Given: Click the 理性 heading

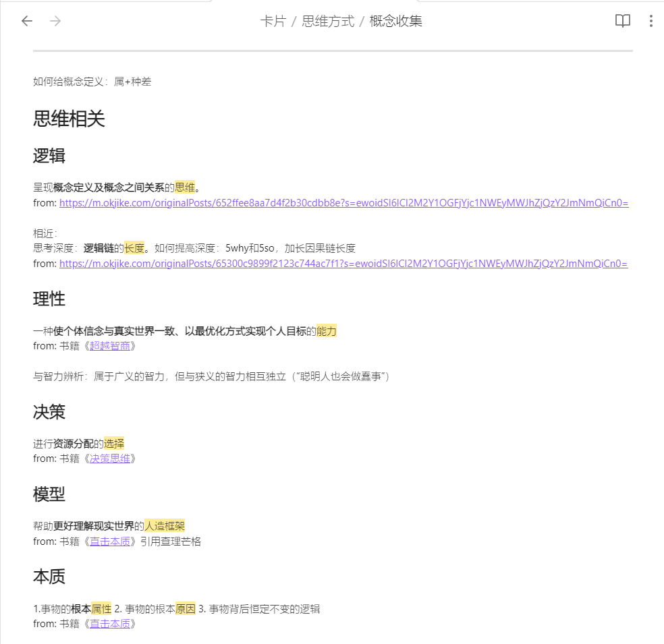Looking at the screenshot, I should point(49,299).
